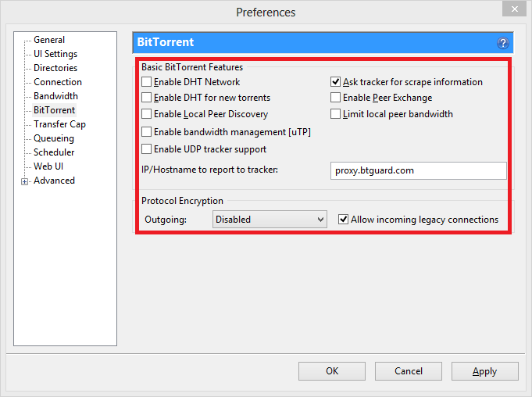Viewport: 532px width, 397px height.
Task: Enable Peer Exchange checkbox
Action: coord(336,98)
